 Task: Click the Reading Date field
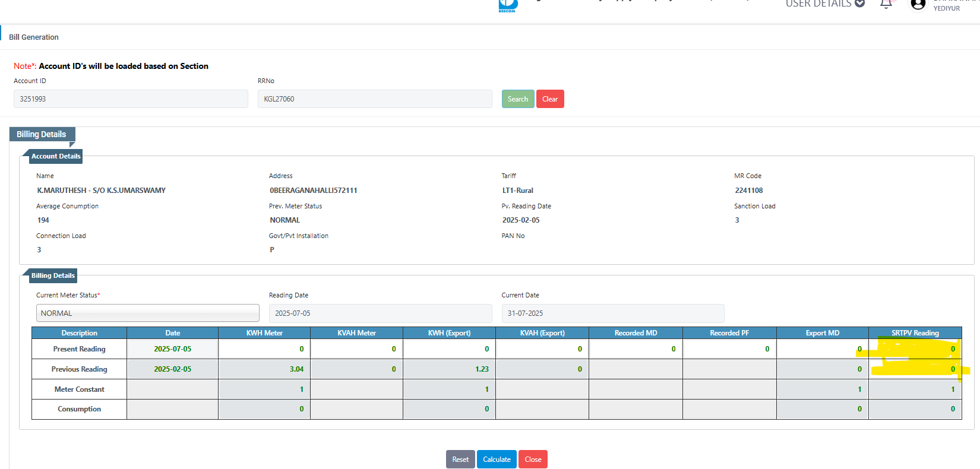(380, 313)
